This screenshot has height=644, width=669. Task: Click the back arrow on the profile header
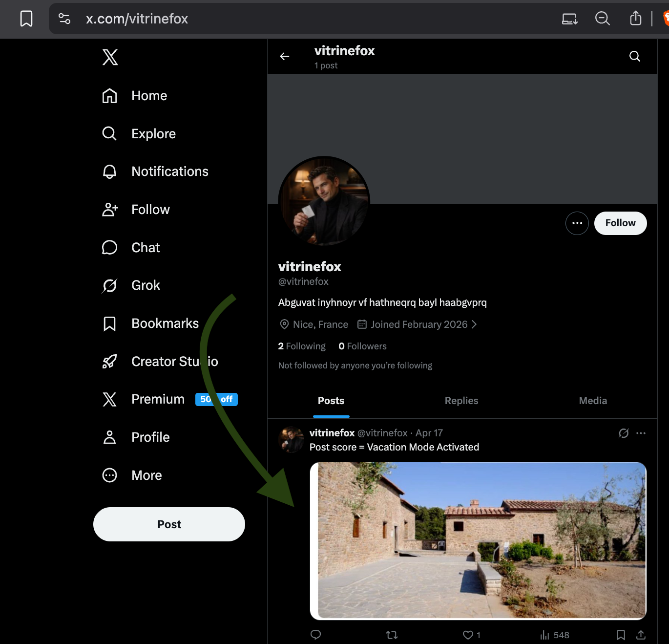point(285,56)
